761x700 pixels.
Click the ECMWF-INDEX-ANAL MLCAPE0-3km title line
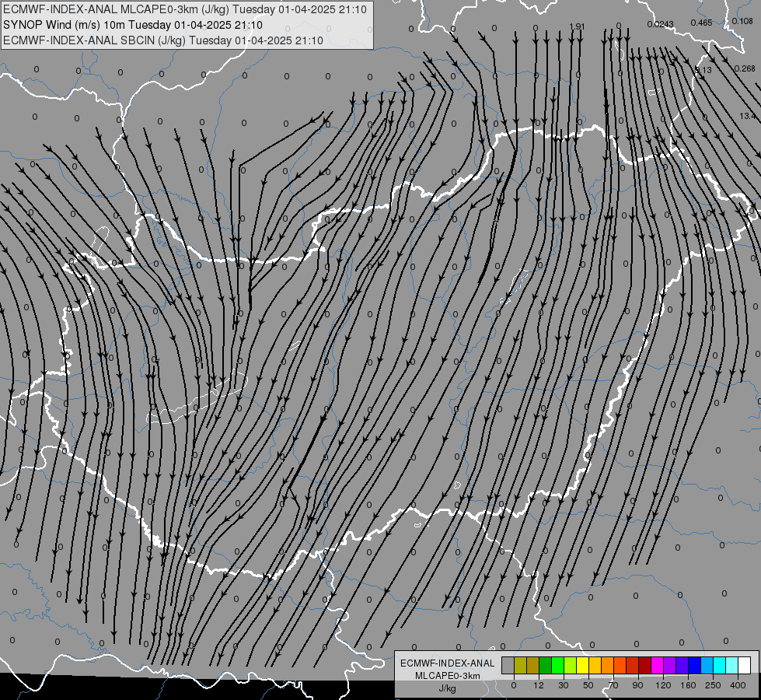(185, 9)
